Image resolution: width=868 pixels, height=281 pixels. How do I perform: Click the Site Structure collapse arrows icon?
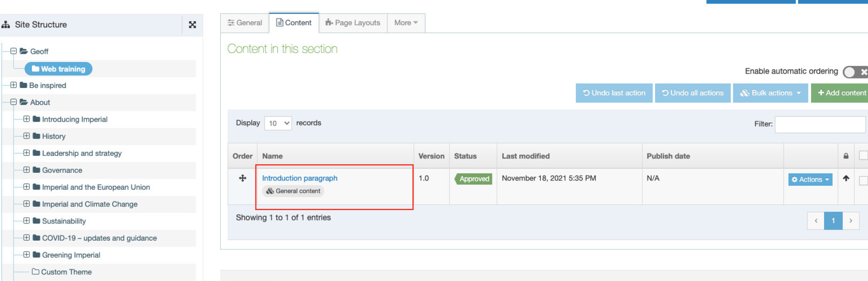[192, 25]
